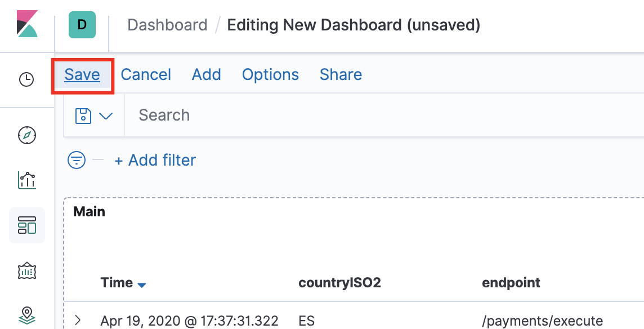Open the space selector D avatar
The width and height of the screenshot is (644, 329).
82,25
